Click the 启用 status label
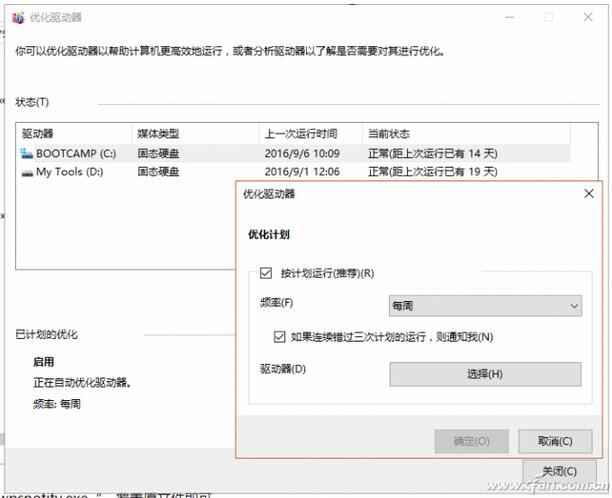 pos(43,362)
